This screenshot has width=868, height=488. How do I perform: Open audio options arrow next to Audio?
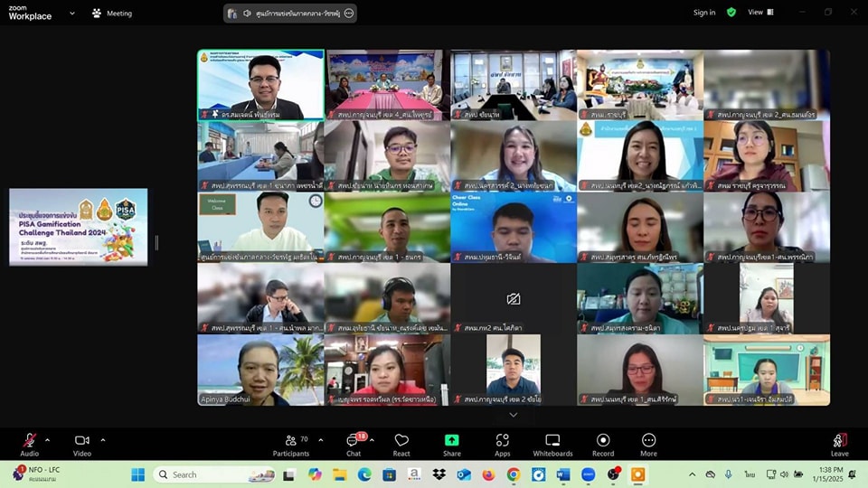coord(48,440)
